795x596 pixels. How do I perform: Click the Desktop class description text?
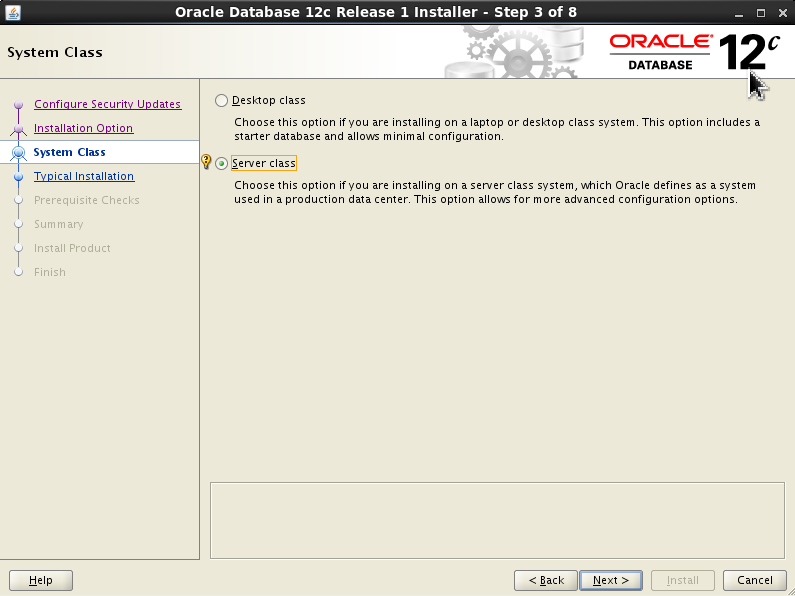[x=497, y=129]
